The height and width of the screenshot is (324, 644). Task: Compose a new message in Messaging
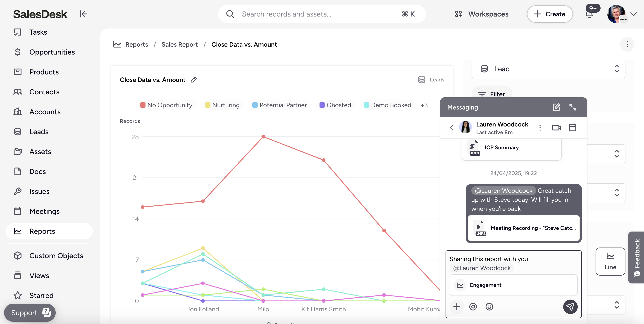[556, 107]
